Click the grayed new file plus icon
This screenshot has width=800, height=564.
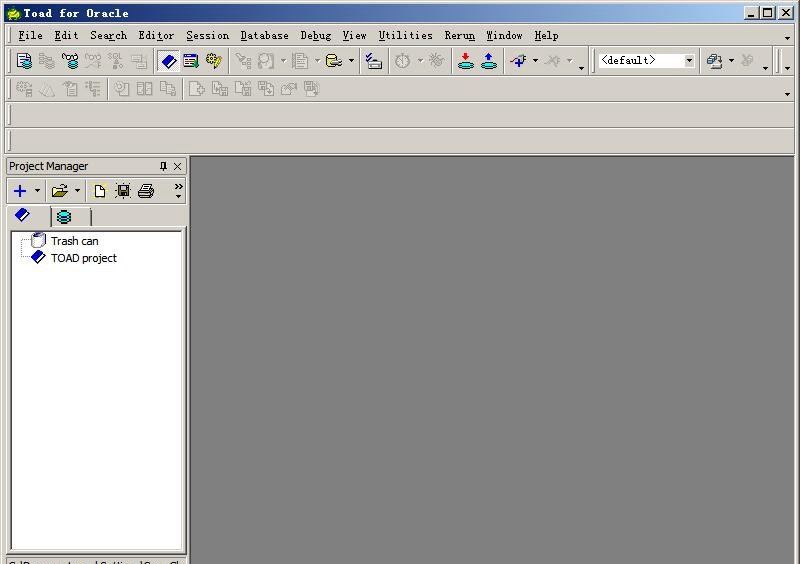(196, 89)
